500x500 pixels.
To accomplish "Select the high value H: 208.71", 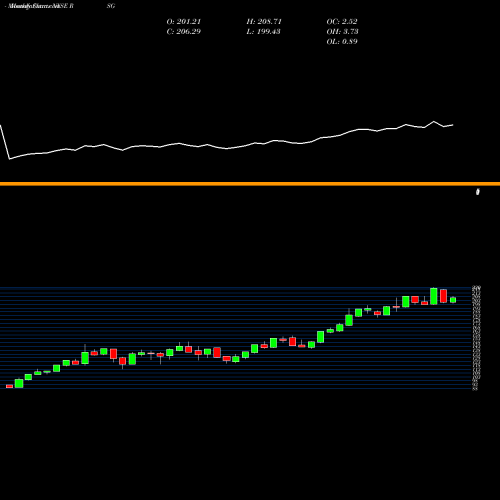I will pyautogui.click(x=264, y=22).
